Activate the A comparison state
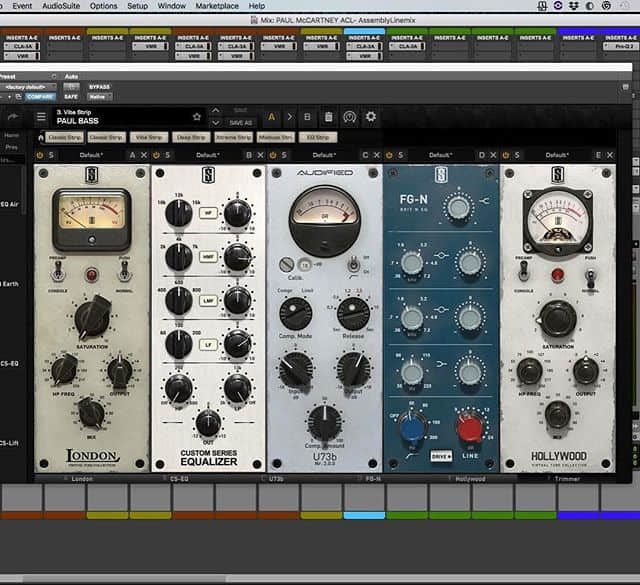 tap(271, 117)
